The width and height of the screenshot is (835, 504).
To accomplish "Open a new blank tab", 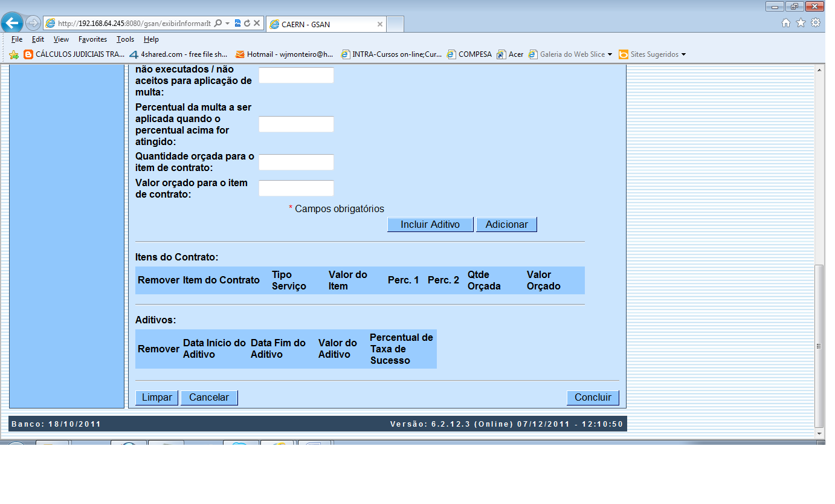I will (x=395, y=24).
